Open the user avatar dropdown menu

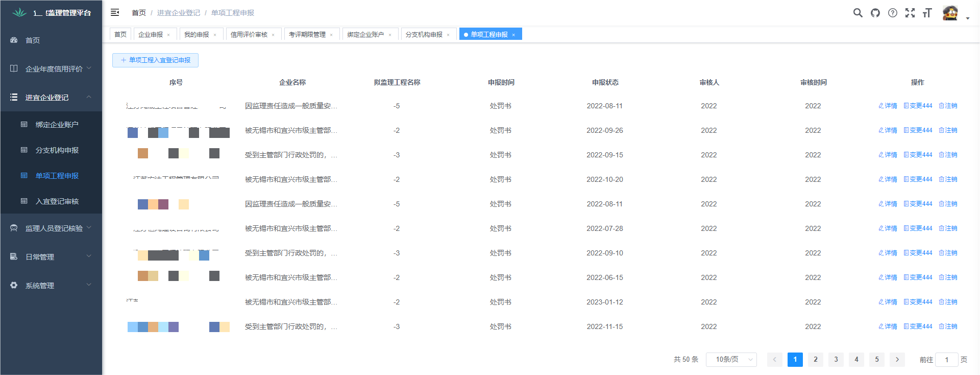[955, 14]
